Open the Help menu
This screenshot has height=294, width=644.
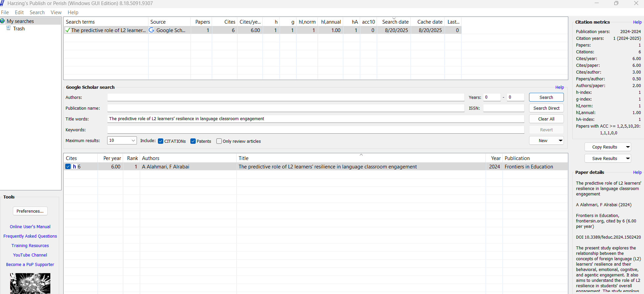click(73, 12)
